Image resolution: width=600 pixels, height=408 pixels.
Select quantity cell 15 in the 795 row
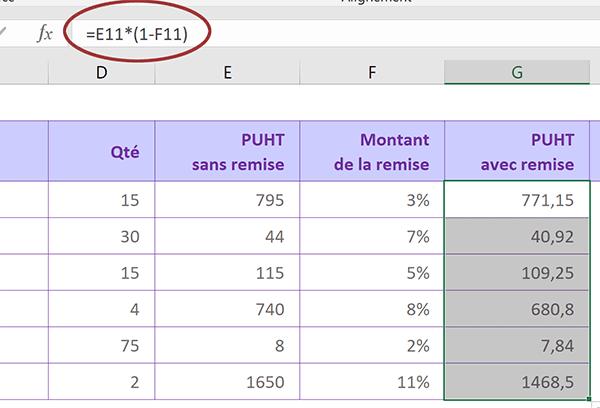[x=102, y=199]
